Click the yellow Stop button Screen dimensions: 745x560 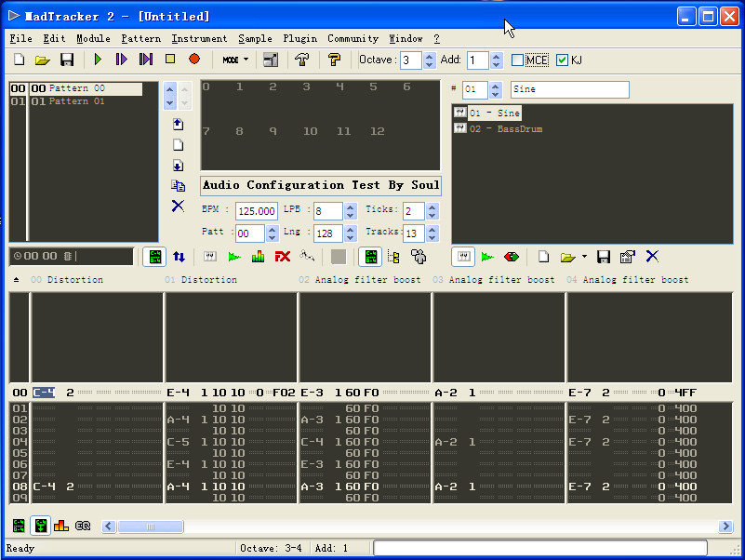point(170,60)
